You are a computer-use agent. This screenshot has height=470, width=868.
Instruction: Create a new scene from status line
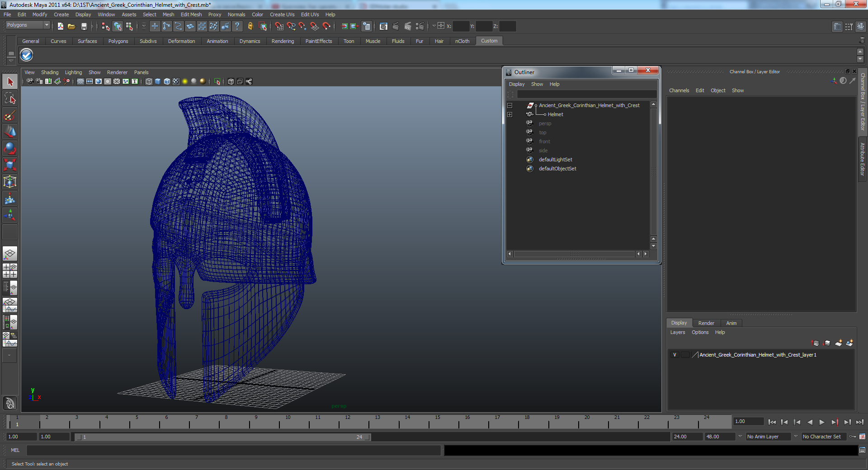(61, 26)
